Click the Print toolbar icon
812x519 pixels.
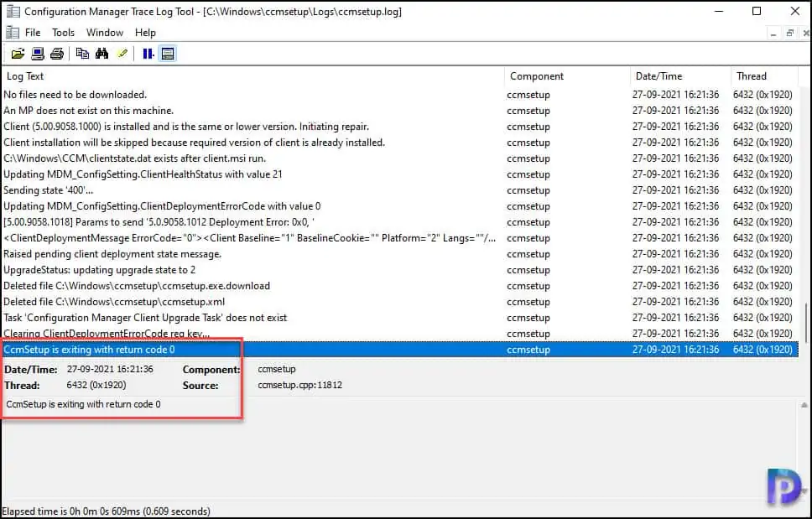pos(57,54)
